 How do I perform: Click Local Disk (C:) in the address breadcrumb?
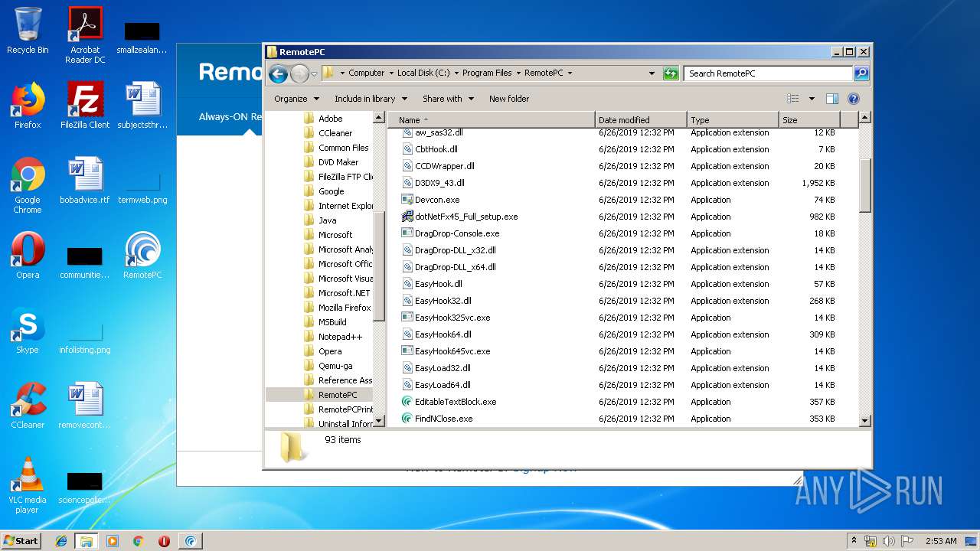pos(423,73)
